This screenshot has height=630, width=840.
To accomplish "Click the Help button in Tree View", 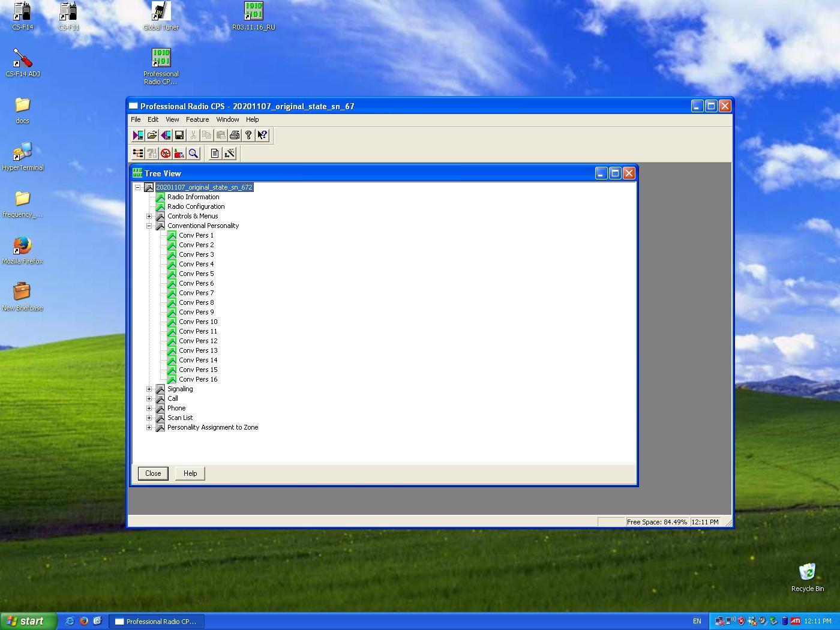I will click(x=190, y=473).
